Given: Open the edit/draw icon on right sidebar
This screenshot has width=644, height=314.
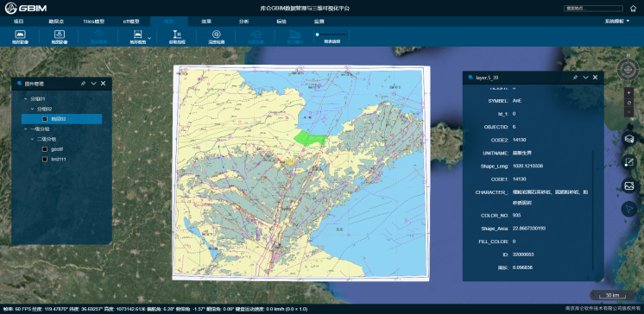Looking at the screenshot, I should [x=628, y=162].
